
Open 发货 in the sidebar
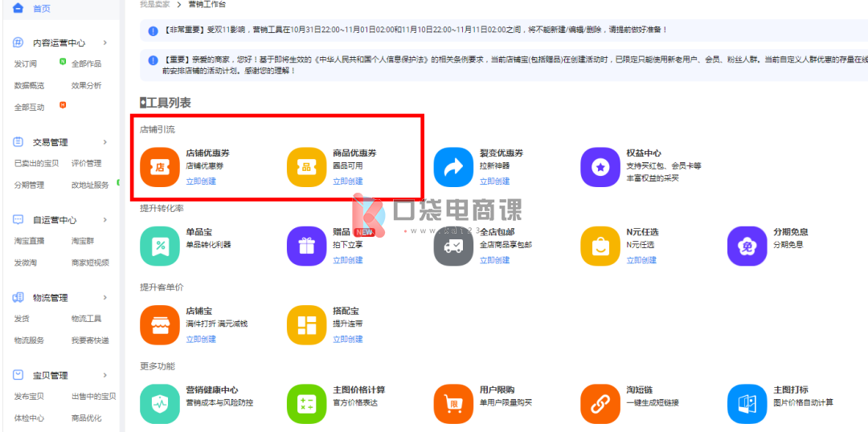22,319
